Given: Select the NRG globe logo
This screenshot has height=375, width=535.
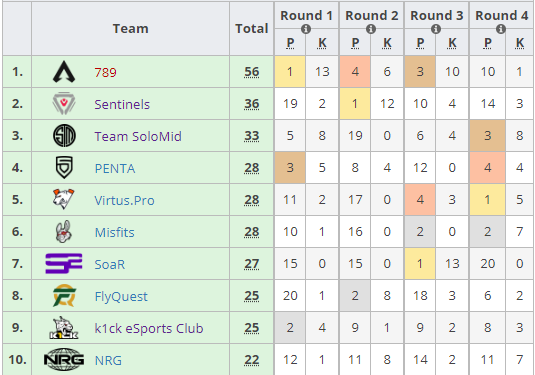Looking at the screenshot, I should (64, 359).
